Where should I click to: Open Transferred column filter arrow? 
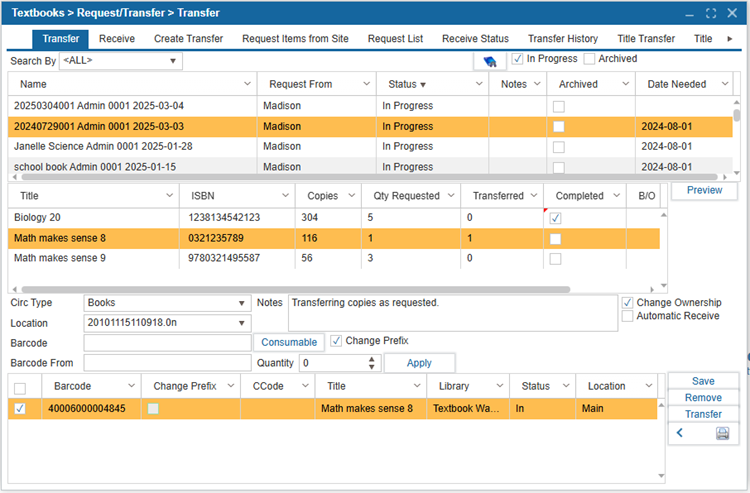(x=534, y=196)
